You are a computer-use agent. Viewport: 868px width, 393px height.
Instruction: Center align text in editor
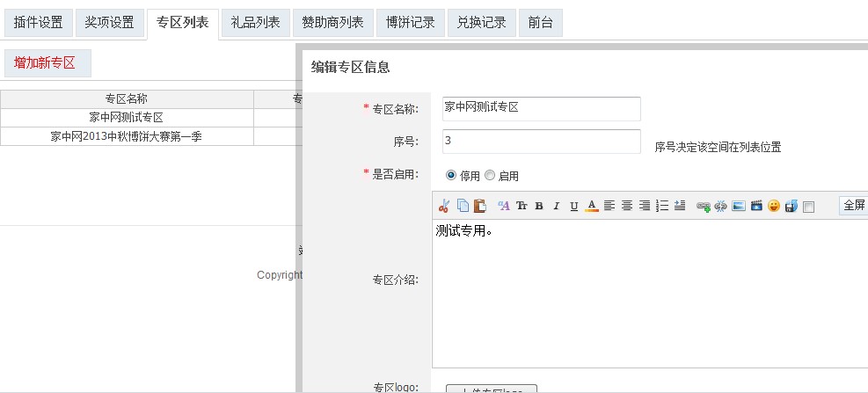coord(627,206)
